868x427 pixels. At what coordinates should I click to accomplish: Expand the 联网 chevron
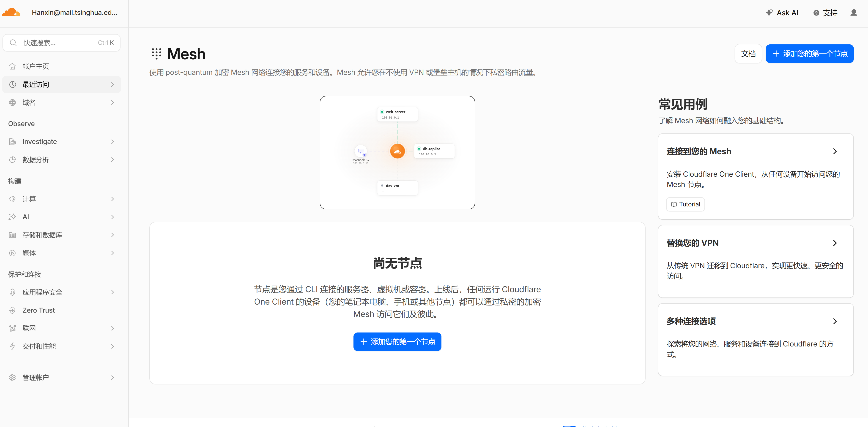coord(112,328)
